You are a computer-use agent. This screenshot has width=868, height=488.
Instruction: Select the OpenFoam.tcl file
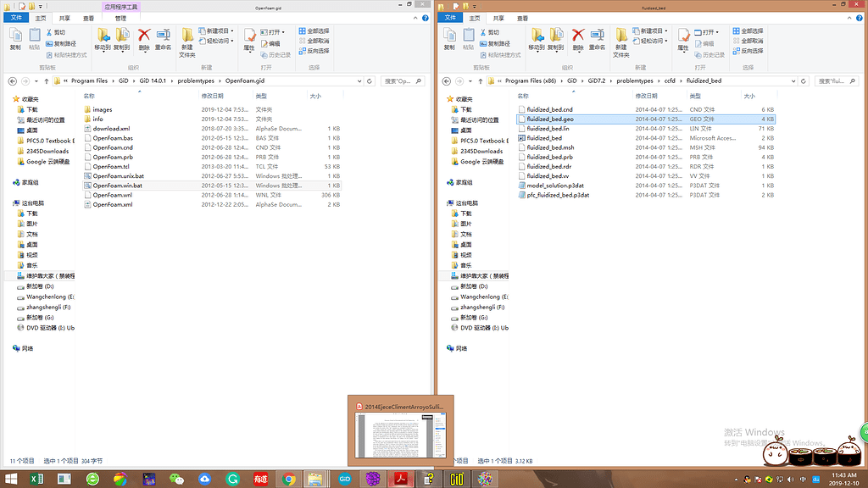pos(108,166)
